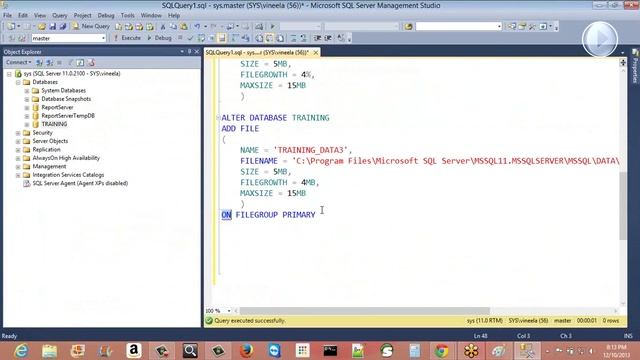Open Google Chrome from the taskbar

click(442, 351)
